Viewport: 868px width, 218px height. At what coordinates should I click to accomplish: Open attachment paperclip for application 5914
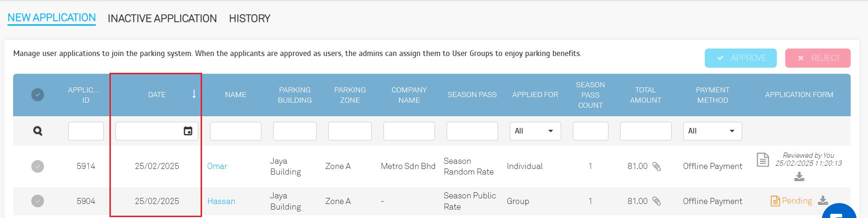tap(657, 167)
